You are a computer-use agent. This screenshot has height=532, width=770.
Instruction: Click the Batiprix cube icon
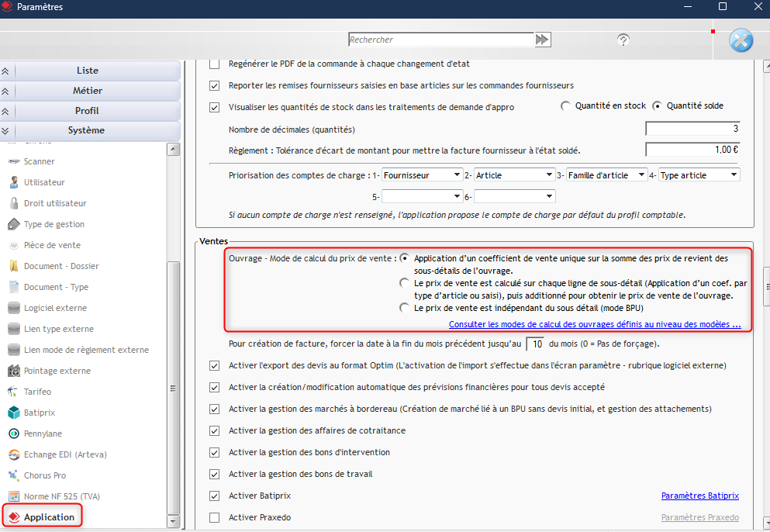coord(14,413)
